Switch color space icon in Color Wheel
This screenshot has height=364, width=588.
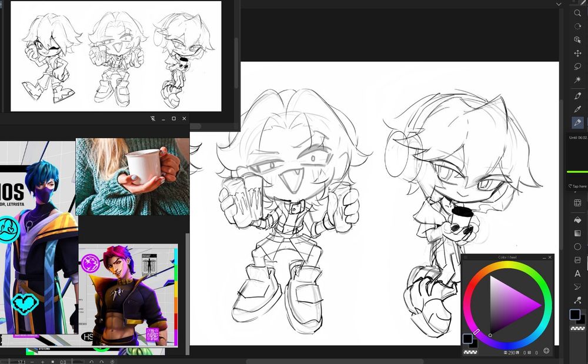546,351
